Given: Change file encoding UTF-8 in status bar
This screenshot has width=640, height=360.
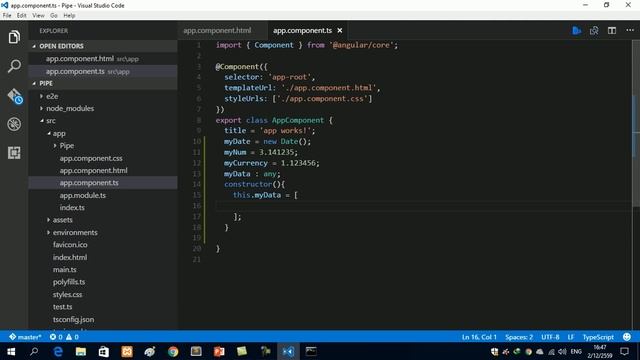Looking at the screenshot, I should coord(550,337).
